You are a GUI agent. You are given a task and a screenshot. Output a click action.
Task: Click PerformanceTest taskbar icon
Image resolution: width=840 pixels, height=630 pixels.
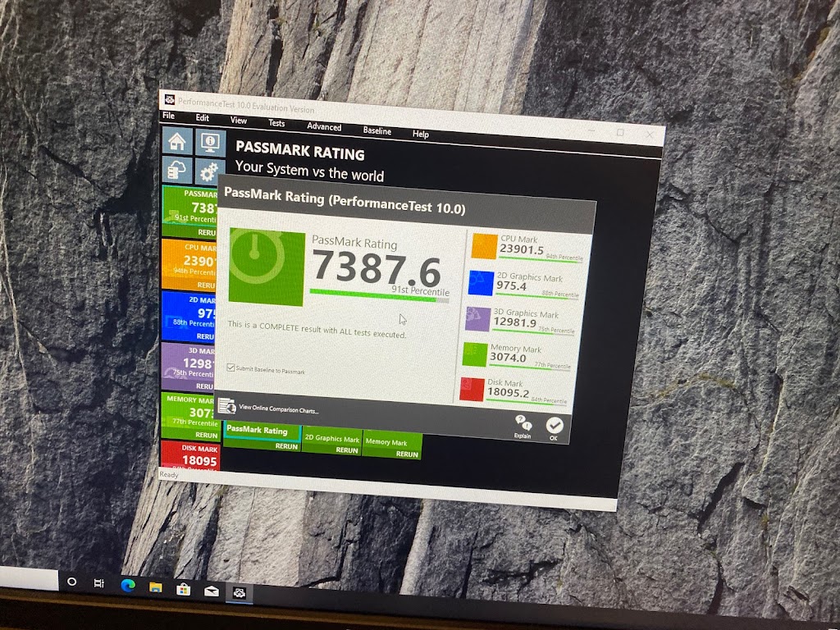pos(239,593)
